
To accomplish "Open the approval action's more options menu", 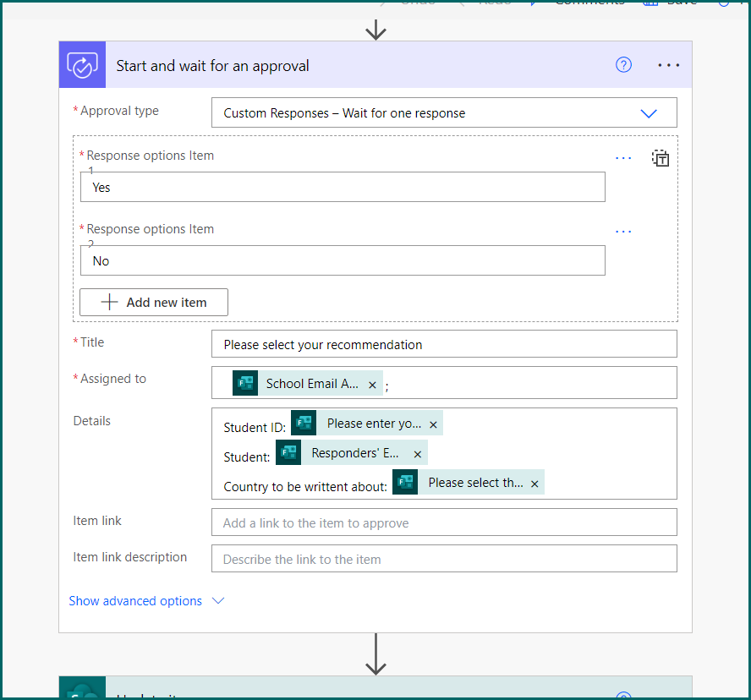I will 668,64.
